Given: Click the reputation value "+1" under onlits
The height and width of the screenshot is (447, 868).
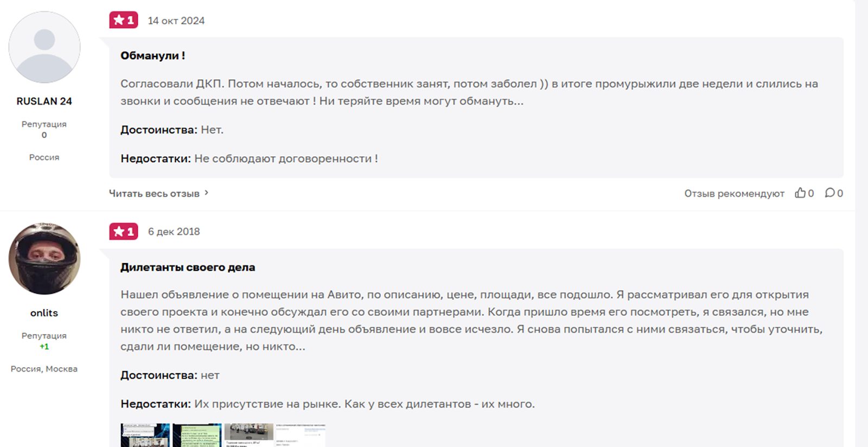Looking at the screenshot, I should (44, 347).
